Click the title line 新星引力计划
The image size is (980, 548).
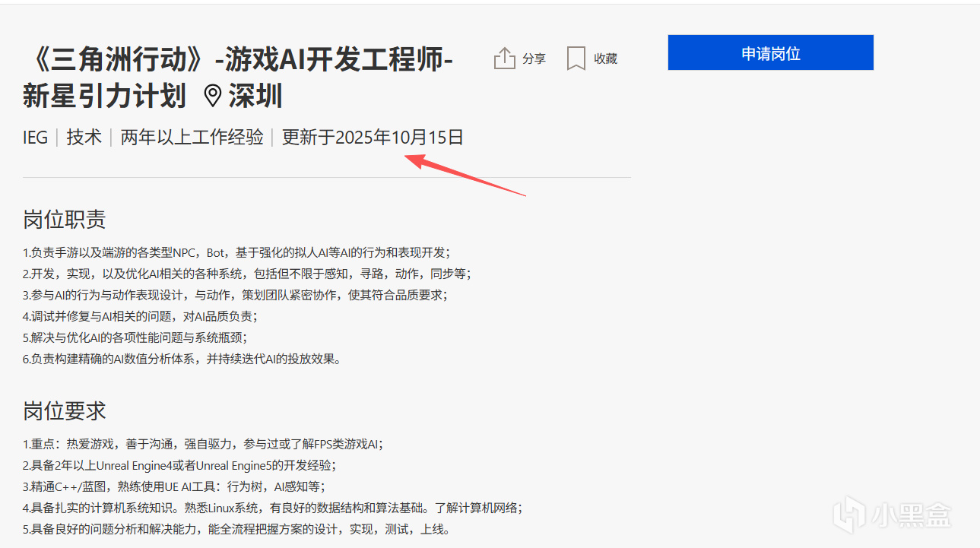tap(104, 97)
